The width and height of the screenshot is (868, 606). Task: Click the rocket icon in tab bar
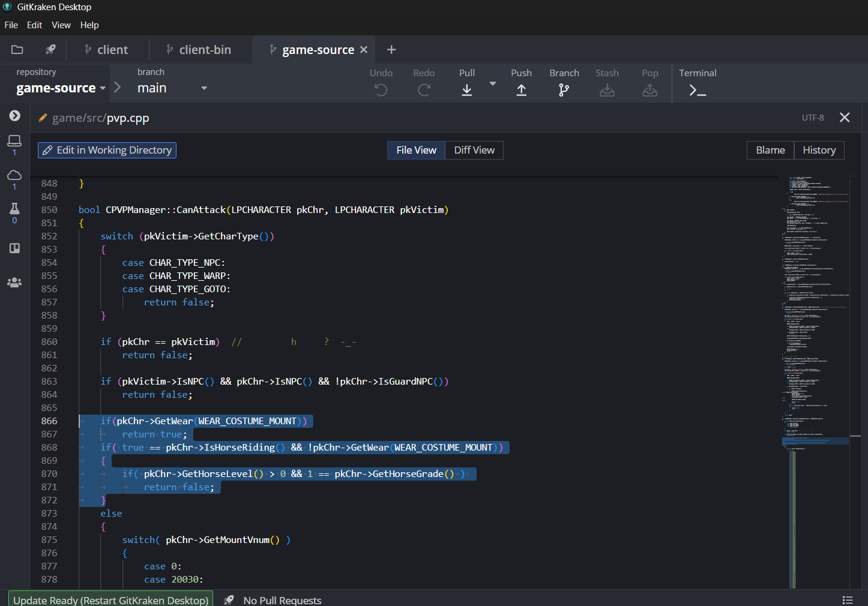click(50, 50)
